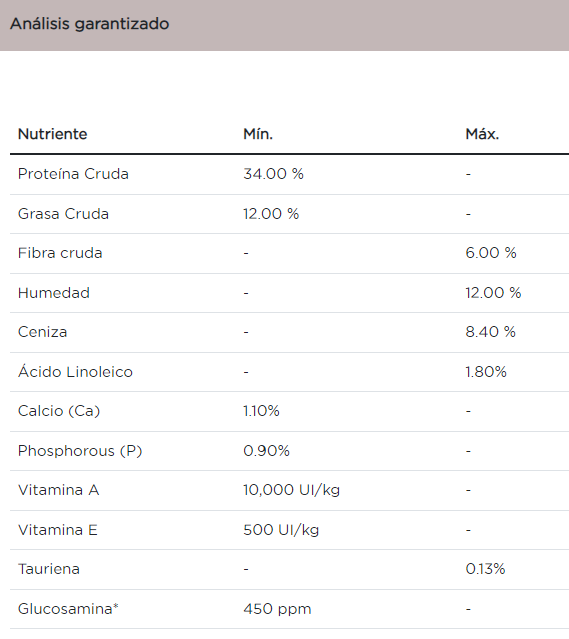Image resolution: width=569 pixels, height=639 pixels.
Task: Click the 34.00 % protein value
Action: (273, 174)
